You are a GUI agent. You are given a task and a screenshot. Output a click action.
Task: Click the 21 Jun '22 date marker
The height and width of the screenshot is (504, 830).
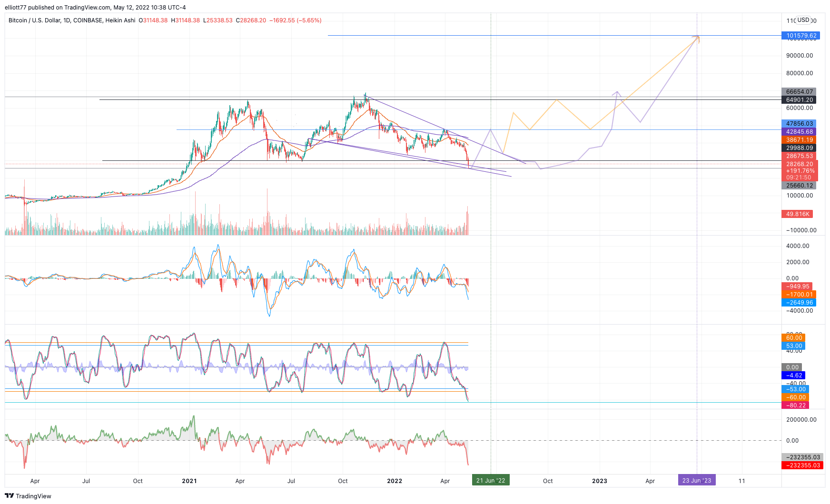(x=491, y=480)
